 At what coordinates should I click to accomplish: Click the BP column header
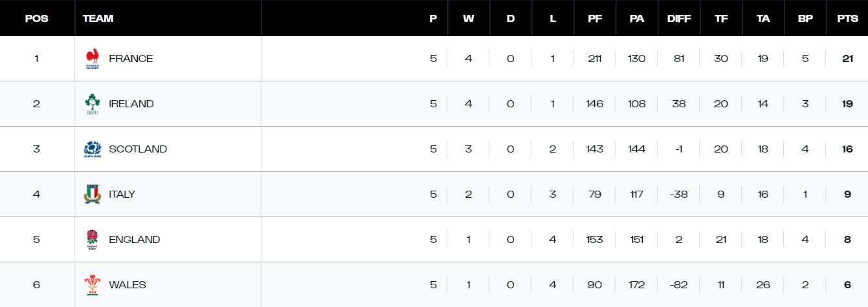pos(805,19)
